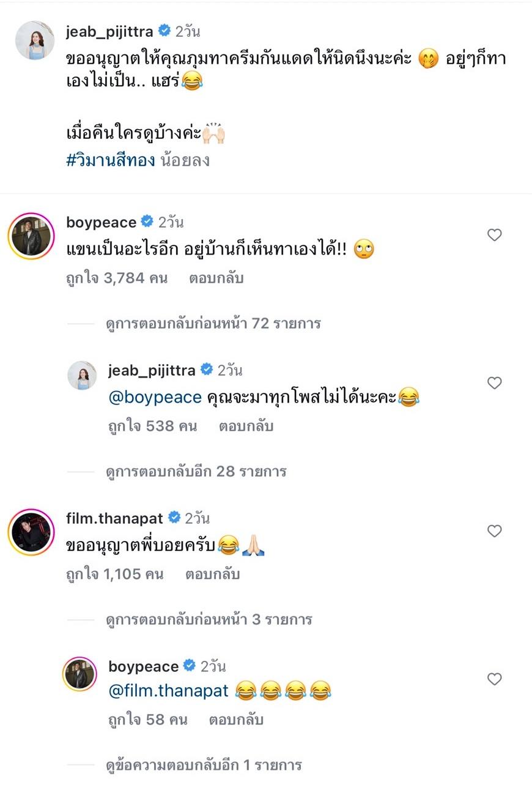Like film.thanapat's comment with heart icon
This screenshot has width=532, height=790.
tap(494, 531)
